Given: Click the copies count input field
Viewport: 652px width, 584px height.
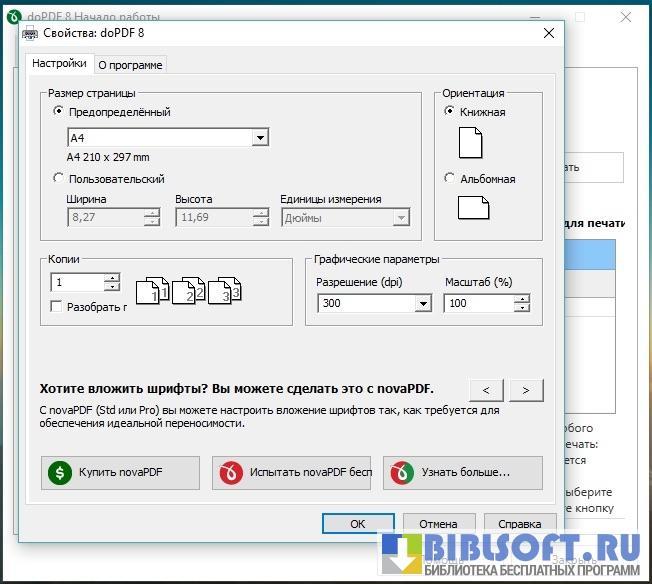Looking at the screenshot, I should pyautogui.click(x=78, y=283).
